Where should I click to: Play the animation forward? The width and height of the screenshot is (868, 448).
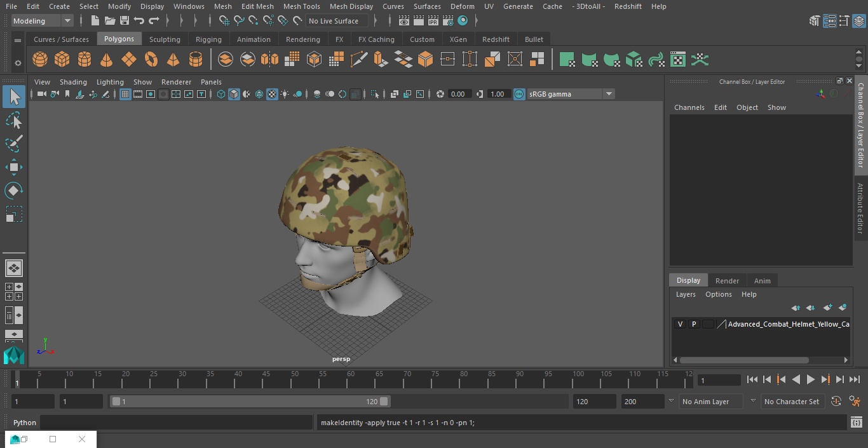[x=811, y=379]
